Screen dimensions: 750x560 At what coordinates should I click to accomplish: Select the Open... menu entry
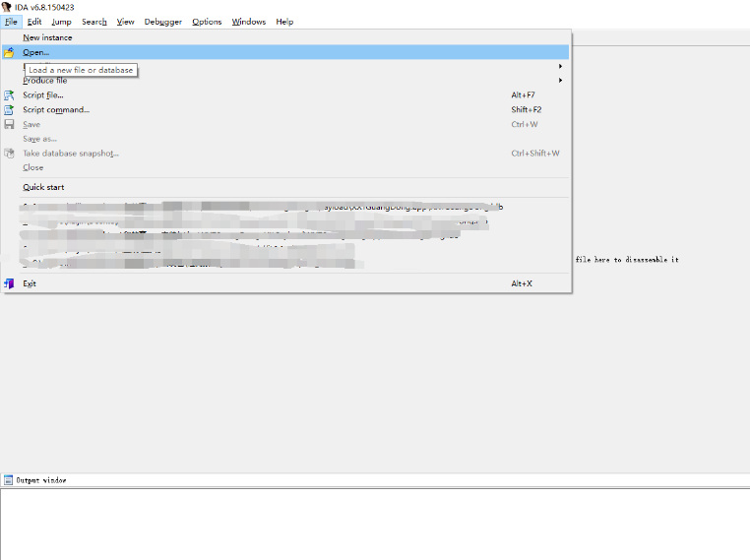[285, 52]
